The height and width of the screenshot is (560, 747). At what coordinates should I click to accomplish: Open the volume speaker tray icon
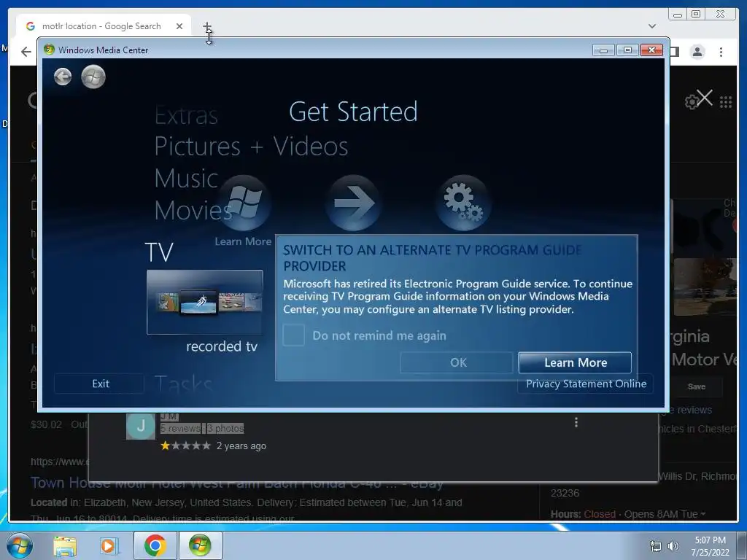tap(673, 546)
